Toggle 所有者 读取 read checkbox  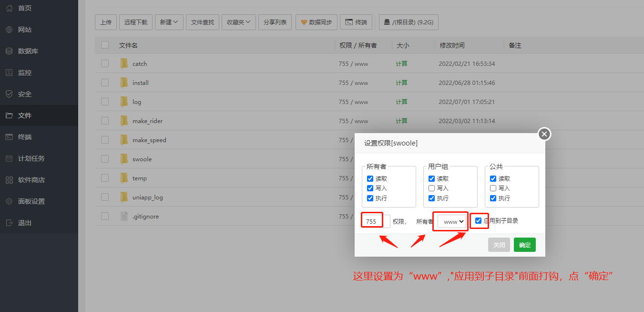[370, 178]
